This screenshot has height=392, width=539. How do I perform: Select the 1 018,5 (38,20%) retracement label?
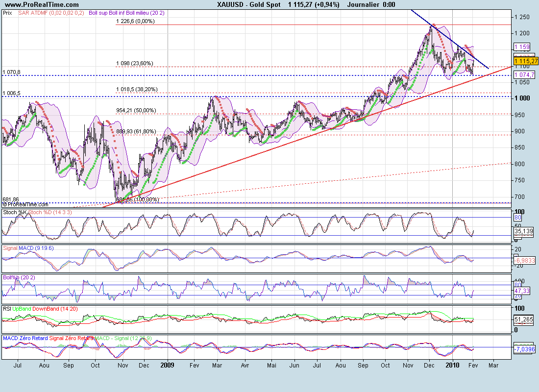click(137, 89)
